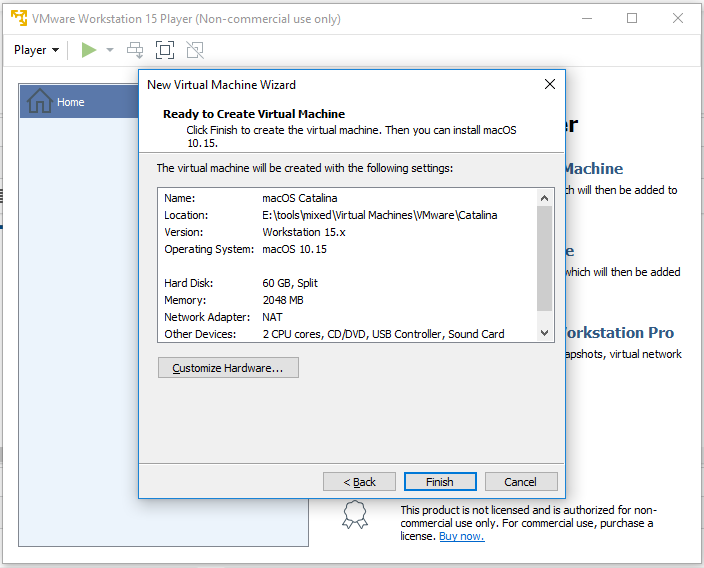Click the Unity mode toolbar icon
This screenshot has width=704, height=568.
tap(195, 50)
